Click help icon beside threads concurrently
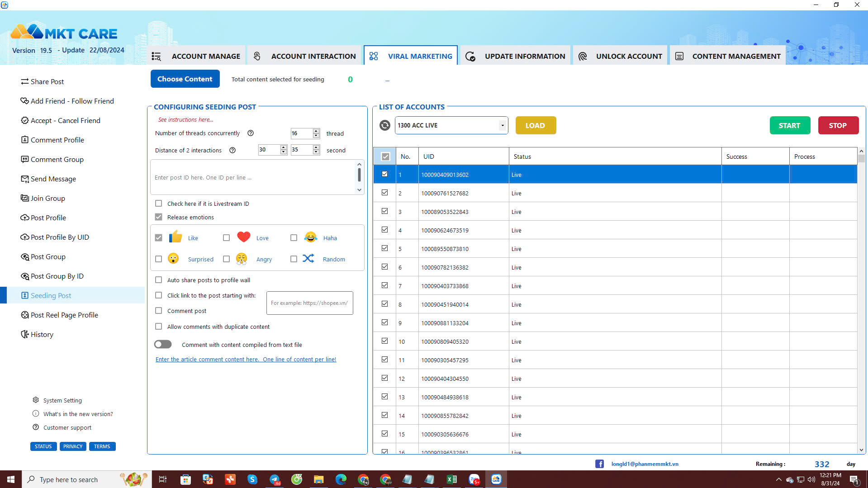868x488 pixels. click(x=251, y=133)
